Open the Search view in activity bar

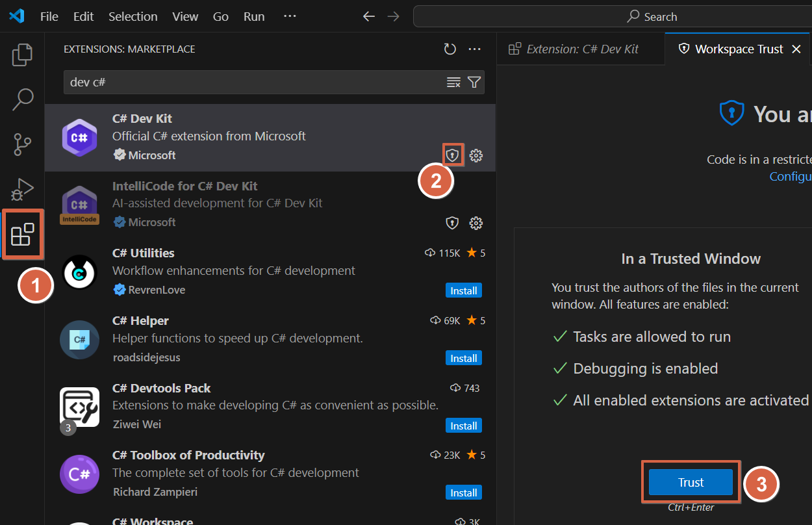coord(23,99)
